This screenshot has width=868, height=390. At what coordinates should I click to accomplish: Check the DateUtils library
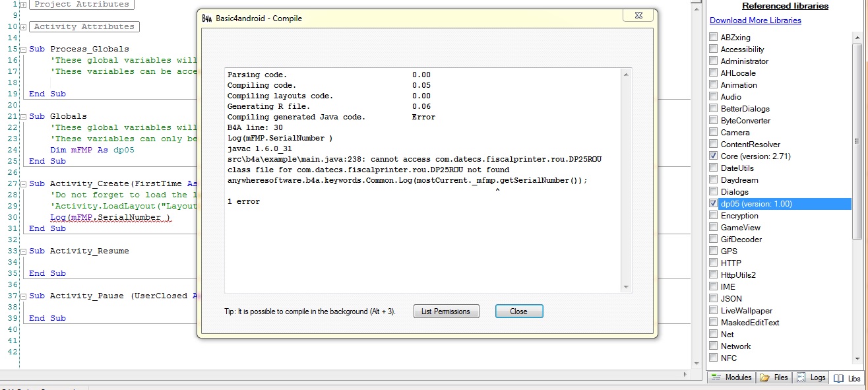click(714, 168)
